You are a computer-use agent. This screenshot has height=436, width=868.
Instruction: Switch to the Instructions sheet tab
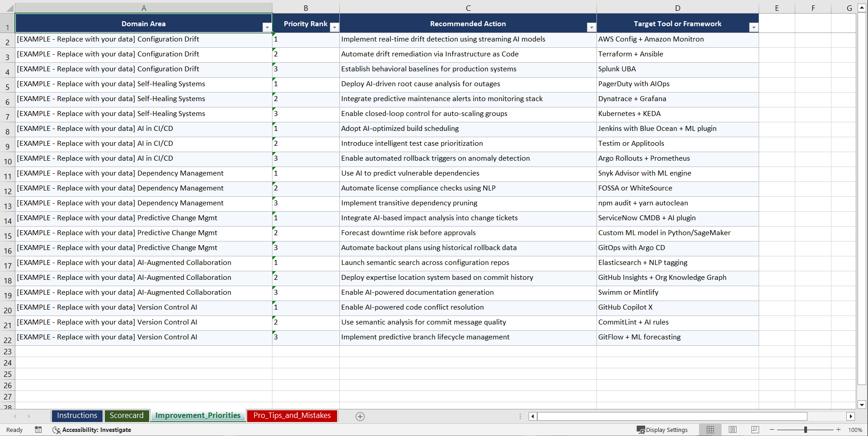tap(77, 415)
